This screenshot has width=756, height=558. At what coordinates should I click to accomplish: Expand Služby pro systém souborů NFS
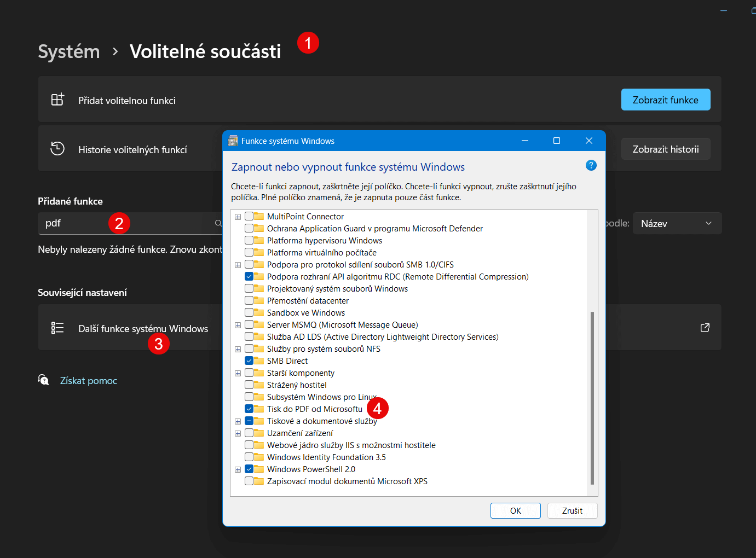coord(238,349)
